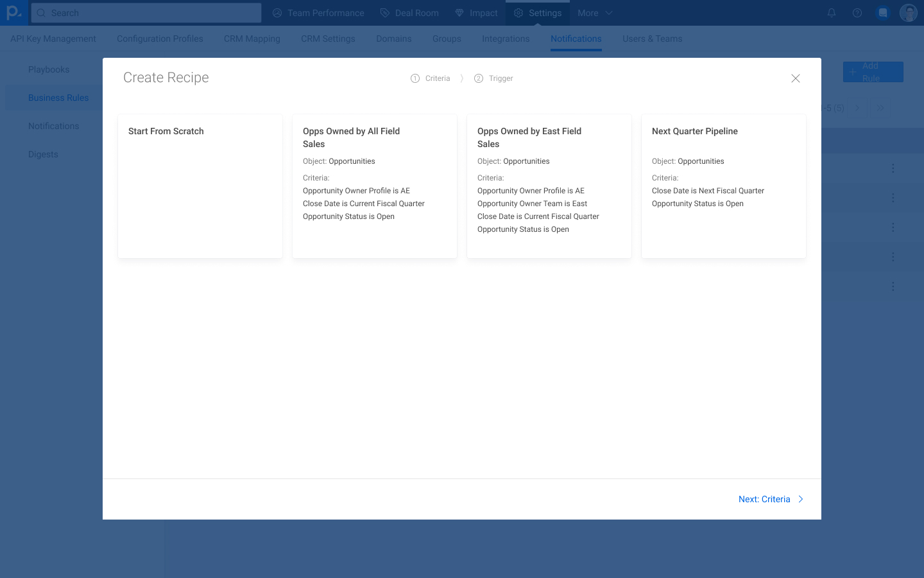Go to step 2 Trigger

point(493,78)
